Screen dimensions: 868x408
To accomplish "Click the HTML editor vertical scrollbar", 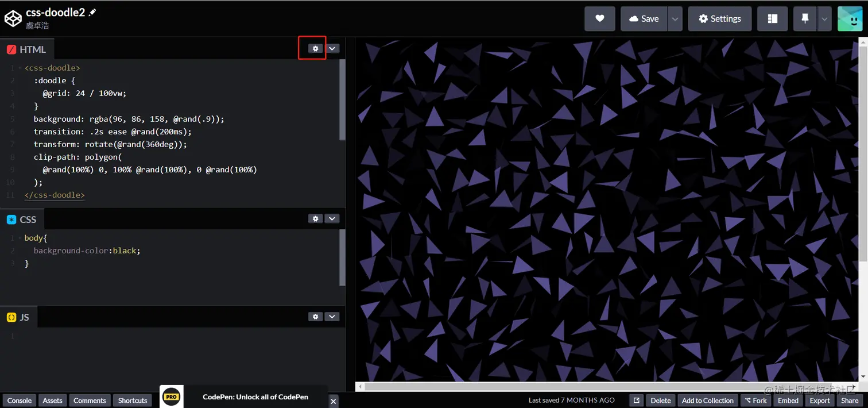I will point(343,99).
